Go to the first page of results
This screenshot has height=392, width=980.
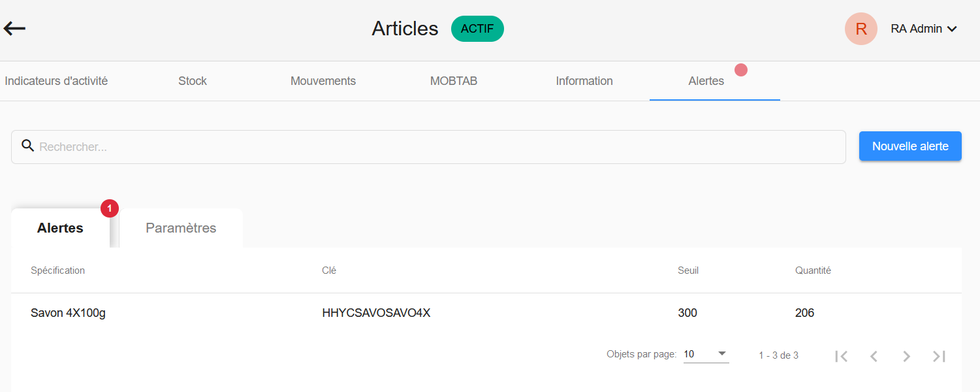(841, 356)
